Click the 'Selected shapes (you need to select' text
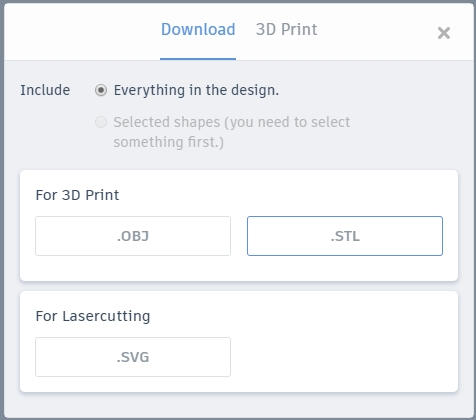476x420 pixels. pyautogui.click(x=232, y=122)
